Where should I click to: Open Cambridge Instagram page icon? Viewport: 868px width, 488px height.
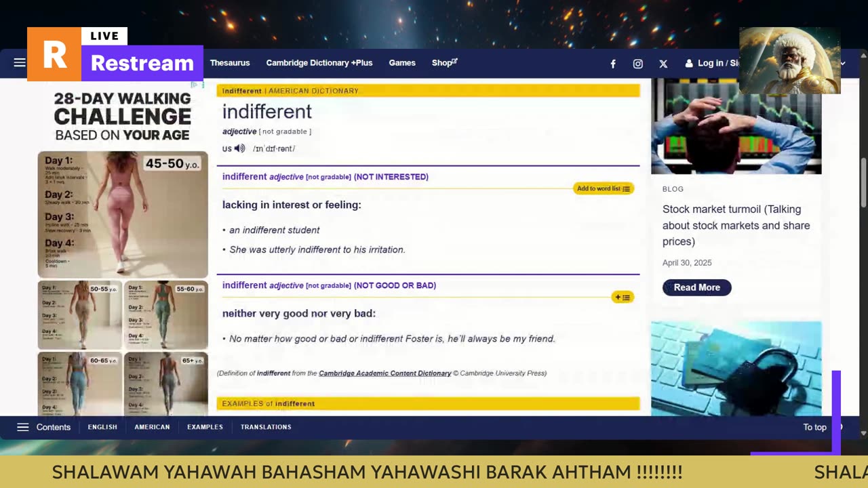(x=638, y=64)
